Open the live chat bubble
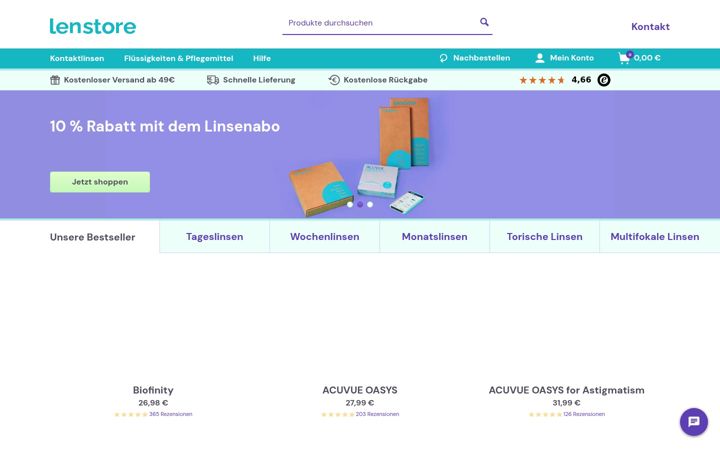The height and width of the screenshot is (450, 720). [x=694, y=422]
